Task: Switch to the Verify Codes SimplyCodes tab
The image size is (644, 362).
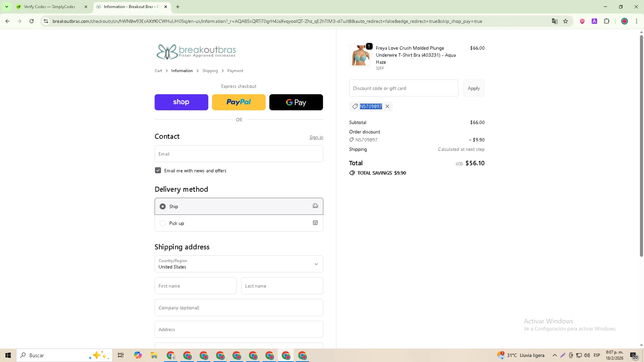Action: pyautogui.click(x=49, y=7)
